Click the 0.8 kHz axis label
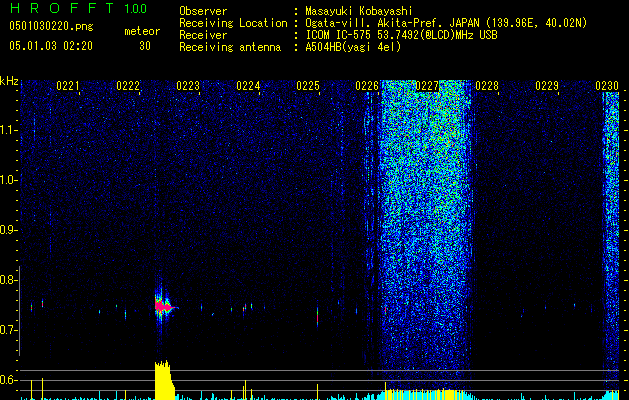 [x=9, y=280]
